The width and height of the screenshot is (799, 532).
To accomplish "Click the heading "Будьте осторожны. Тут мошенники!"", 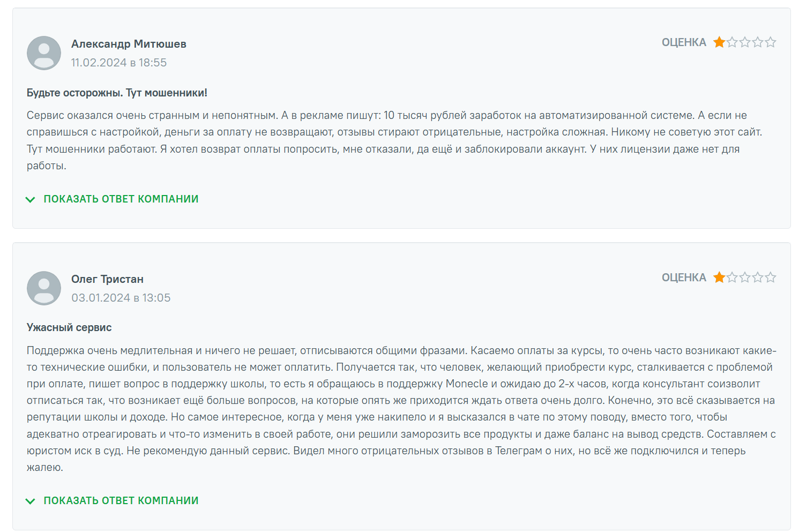I will [117, 93].
